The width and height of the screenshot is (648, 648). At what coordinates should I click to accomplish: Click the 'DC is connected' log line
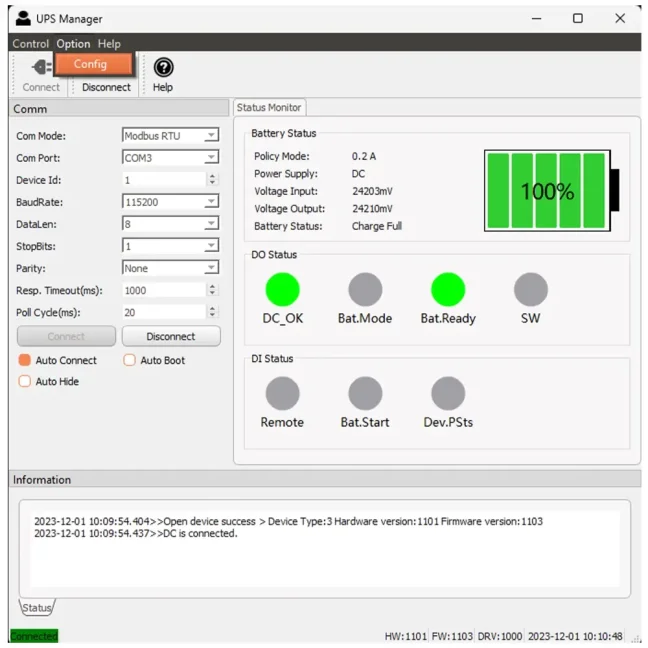tap(136, 533)
